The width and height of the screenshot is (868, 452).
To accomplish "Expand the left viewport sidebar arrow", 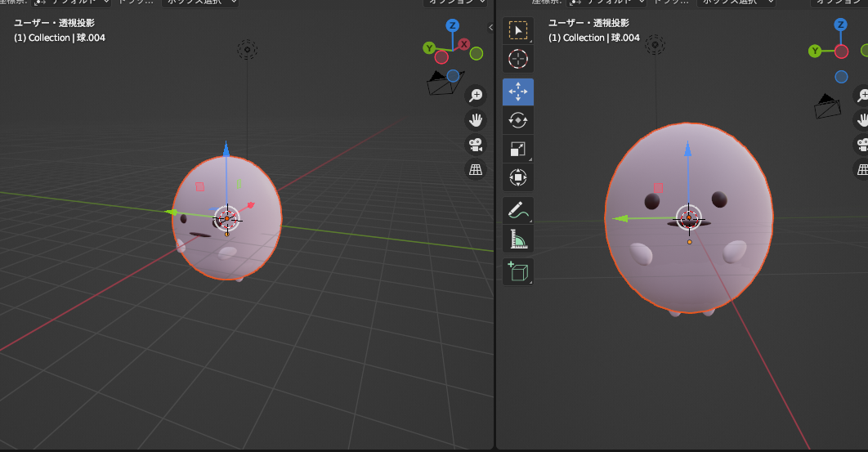I will pos(490,27).
